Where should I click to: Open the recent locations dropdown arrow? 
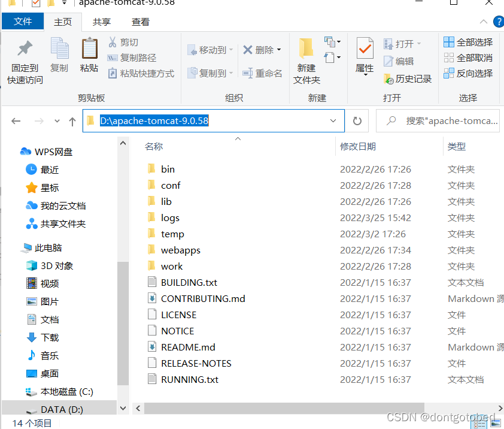click(x=57, y=121)
